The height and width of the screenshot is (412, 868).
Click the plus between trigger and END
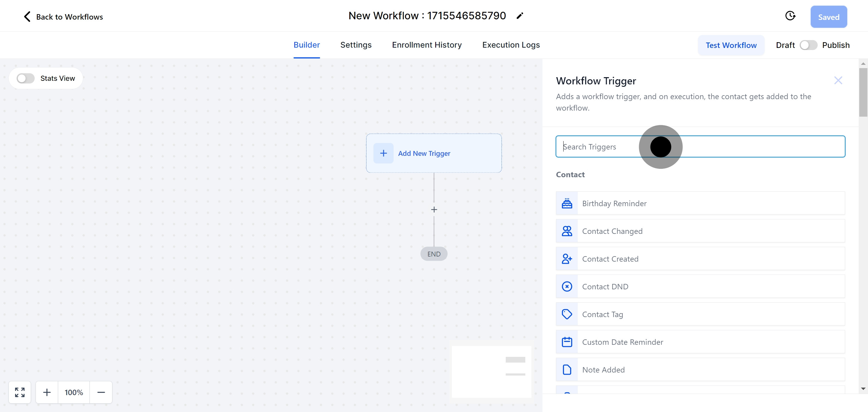[x=434, y=209]
